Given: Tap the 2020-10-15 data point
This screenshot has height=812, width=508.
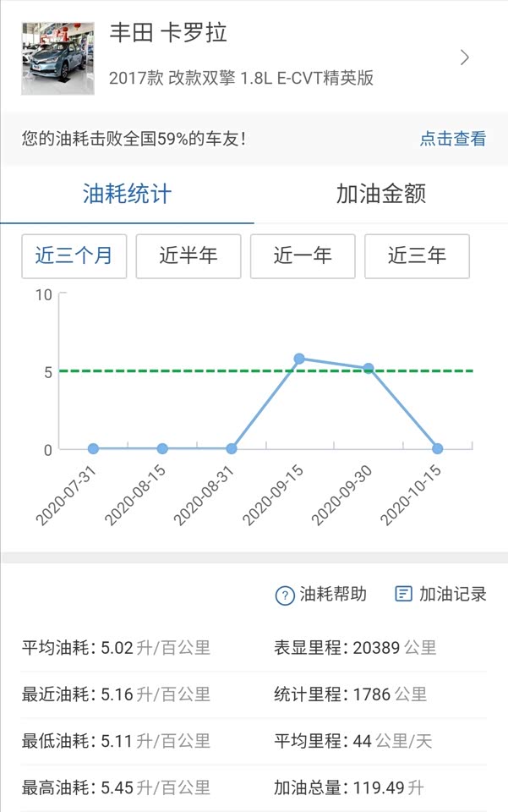Looking at the screenshot, I should coord(437,448).
